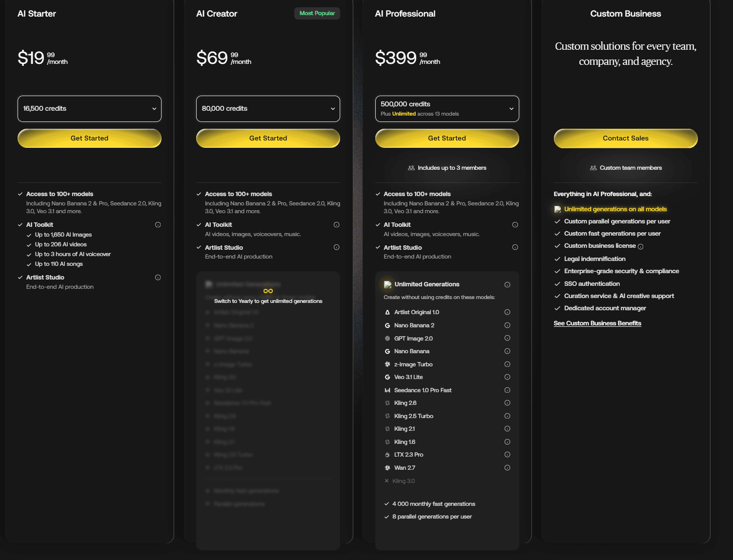Click AI Toolkit info icon in AI Starter
This screenshot has width=733, height=560.
point(158,225)
